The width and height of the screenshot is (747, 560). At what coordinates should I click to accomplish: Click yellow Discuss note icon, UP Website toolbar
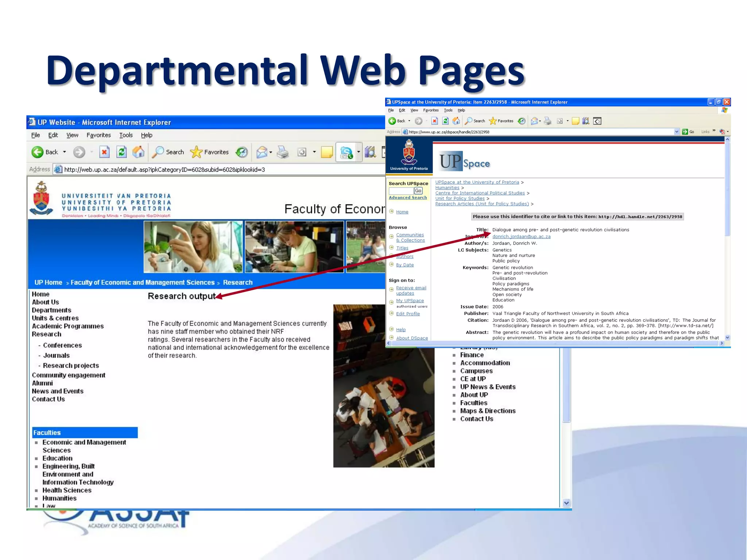pos(327,152)
